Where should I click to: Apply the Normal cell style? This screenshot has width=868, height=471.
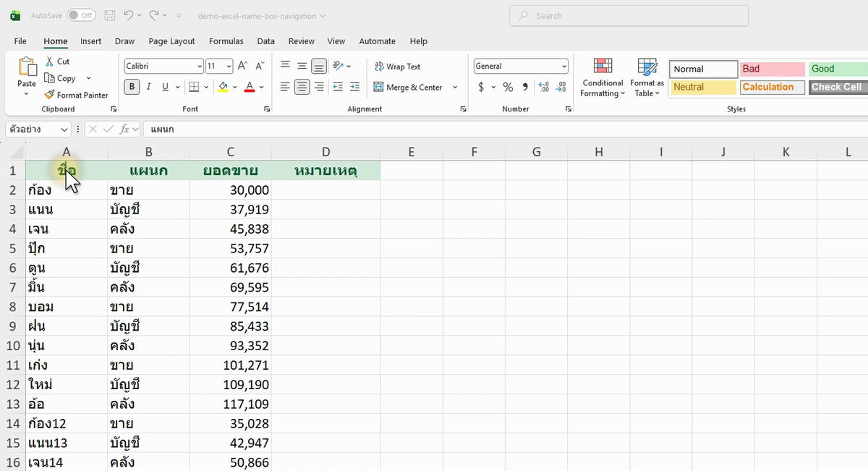[x=704, y=69]
